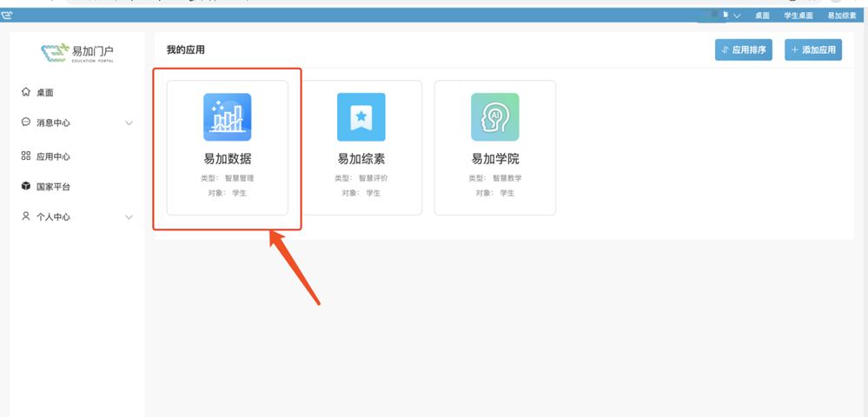
Task: Click the 易加门户 Education Portal logo
Action: coord(77,53)
